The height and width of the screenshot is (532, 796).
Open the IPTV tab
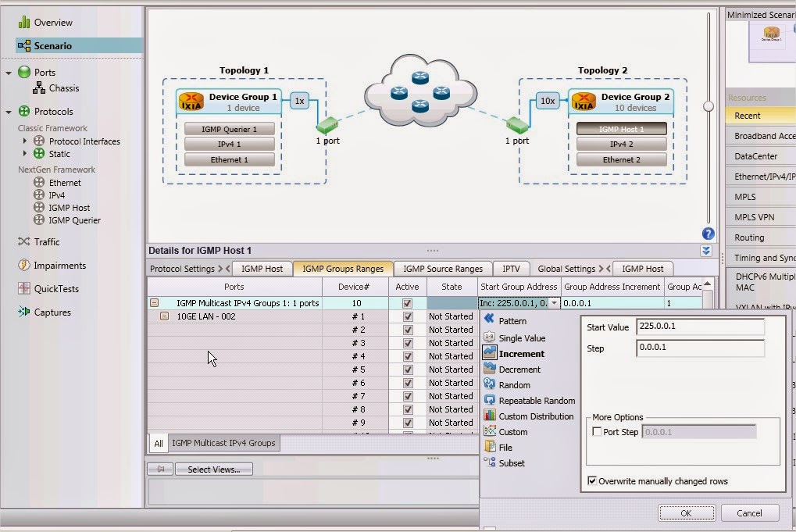click(x=512, y=268)
